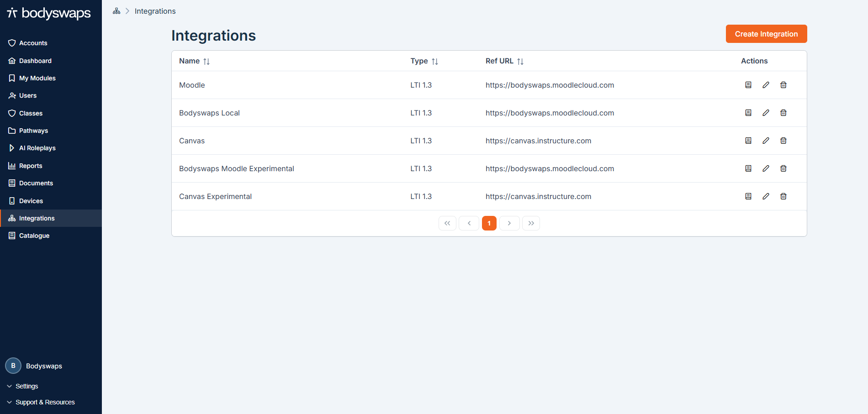868x414 pixels.
Task: Click the edit pencil icon for Moodle
Action: pyautogui.click(x=766, y=85)
